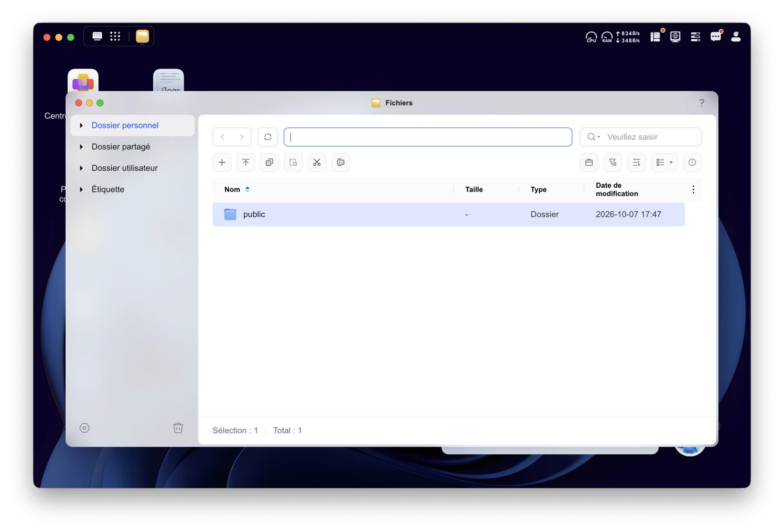Expand the Dossier partagé tree arrow
This screenshot has height=532, width=784.
tap(81, 146)
